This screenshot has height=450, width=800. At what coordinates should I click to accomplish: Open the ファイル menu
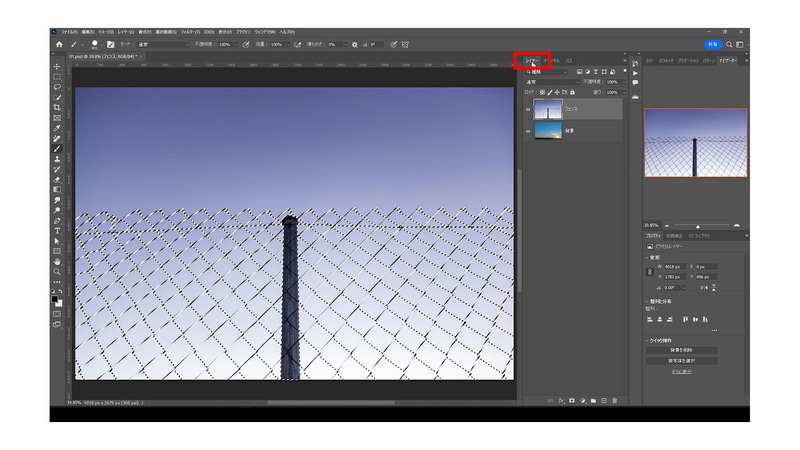69,32
